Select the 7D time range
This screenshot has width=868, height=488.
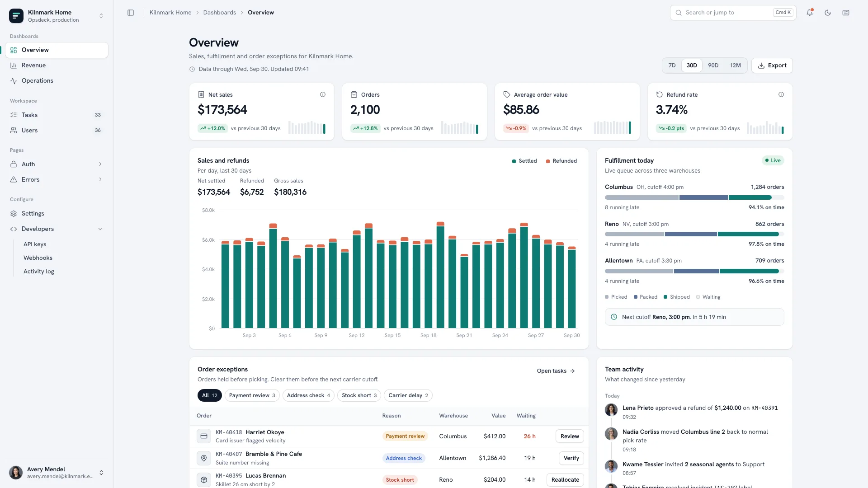click(672, 66)
